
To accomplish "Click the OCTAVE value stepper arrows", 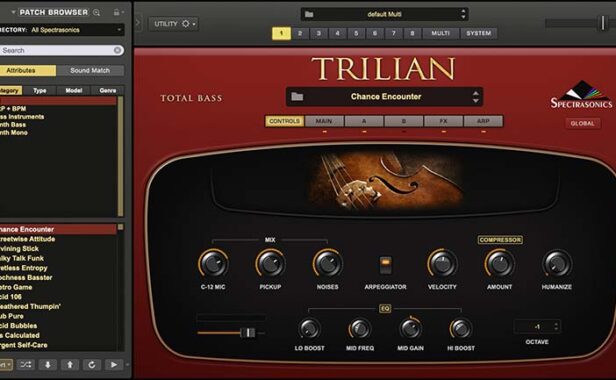I will pos(556,327).
